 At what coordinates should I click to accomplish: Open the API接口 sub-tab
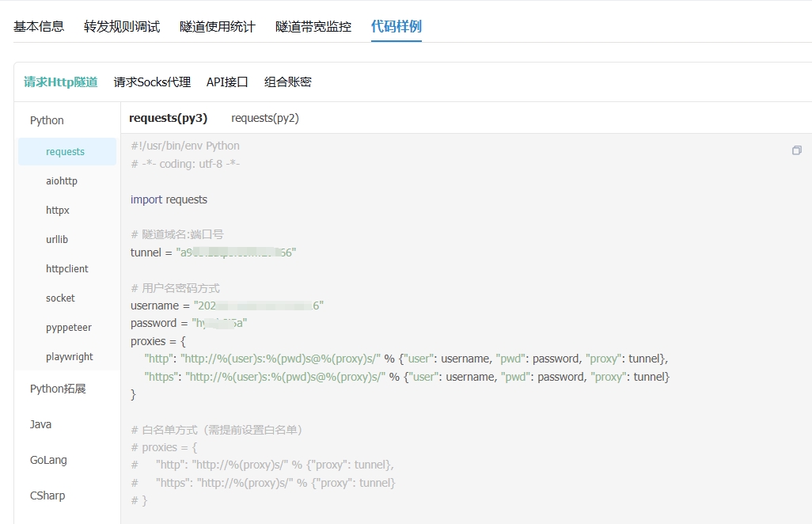point(227,82)
